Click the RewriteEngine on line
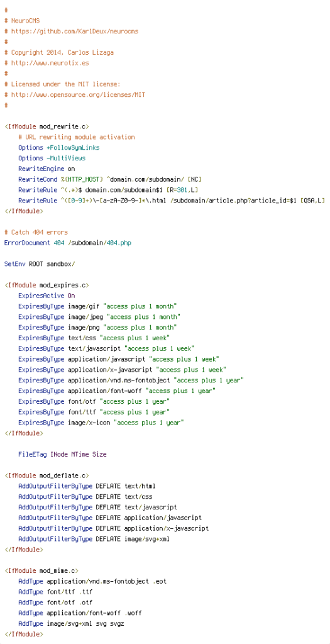This screenshot has width=330, height=644. (47, 169)
